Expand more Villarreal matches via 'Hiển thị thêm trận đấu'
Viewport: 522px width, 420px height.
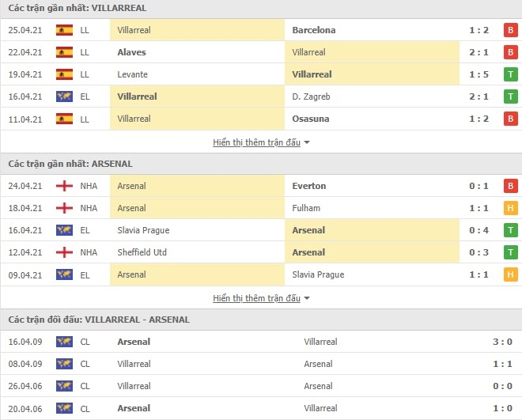click(256, 142)
